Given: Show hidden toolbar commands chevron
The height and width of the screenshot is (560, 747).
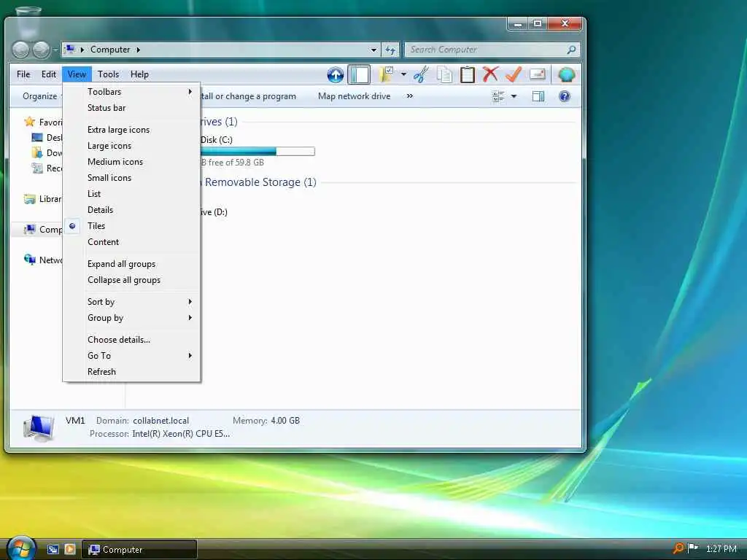Looking at the screenshot, I should 410,96.
